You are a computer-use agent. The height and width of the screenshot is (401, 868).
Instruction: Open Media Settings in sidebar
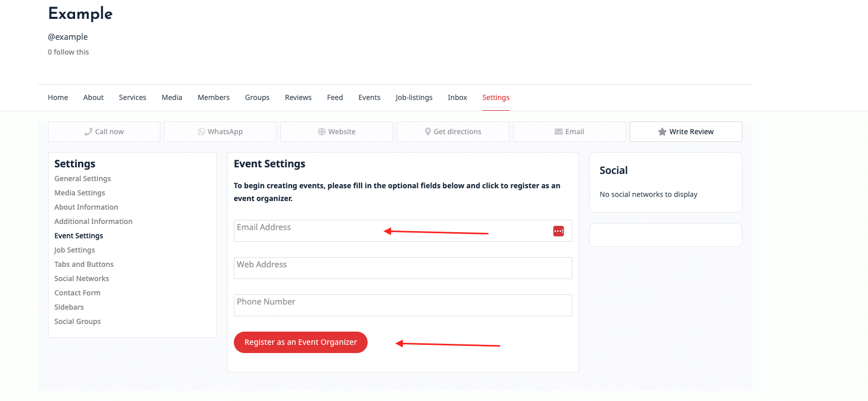click(80, 193)
